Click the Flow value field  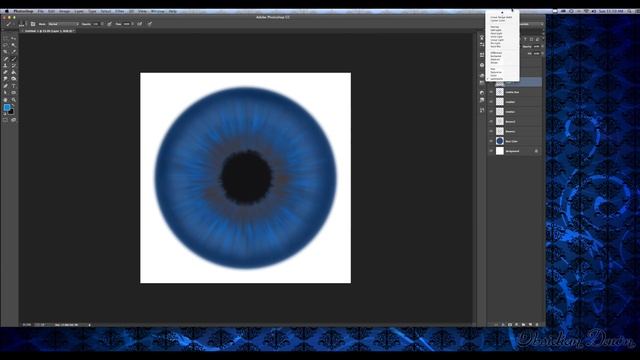click(x=127, y=24)
